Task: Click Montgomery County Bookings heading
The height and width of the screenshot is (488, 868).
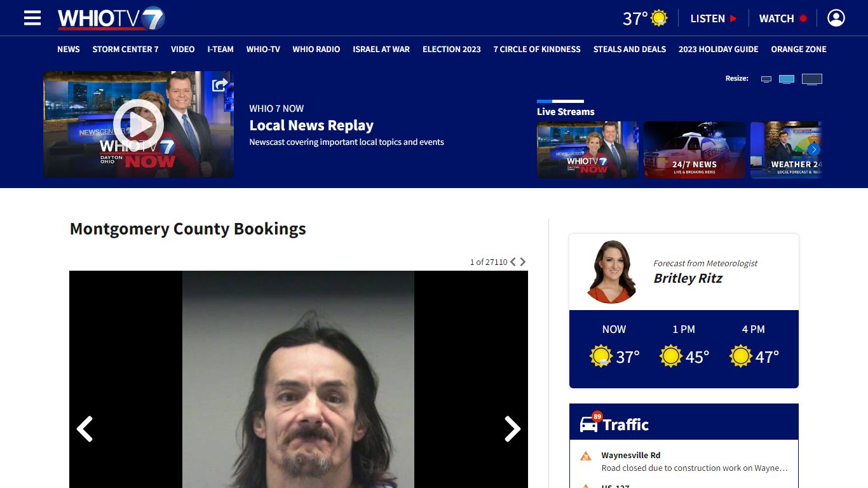Action: [x=188, y=229]
